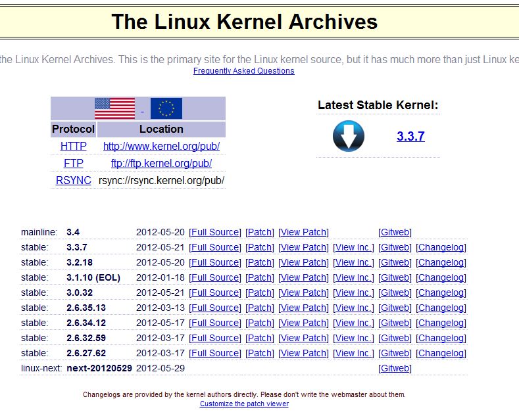Open Gitweb for stable 3.2.18
Screen dimensions: 519x420
(x=395, y=263)
